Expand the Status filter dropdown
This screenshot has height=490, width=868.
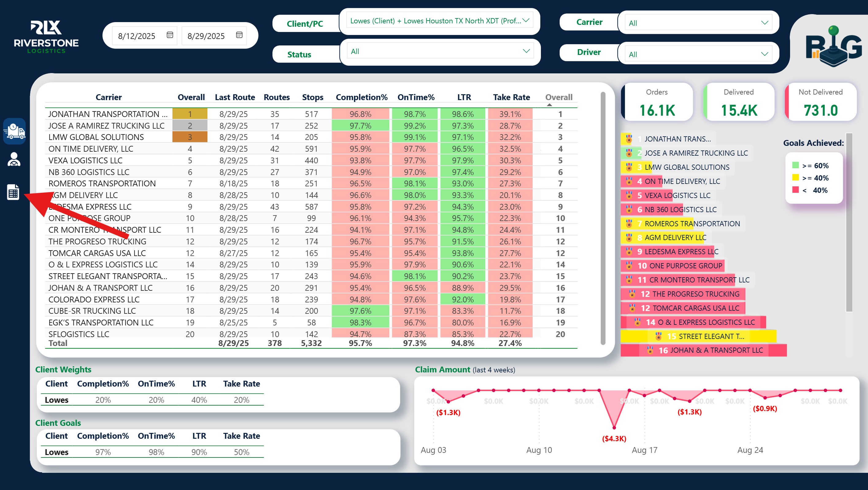[526, 51]
